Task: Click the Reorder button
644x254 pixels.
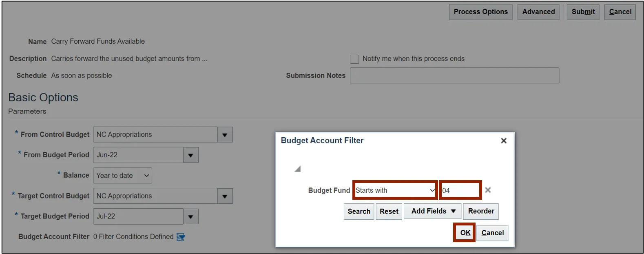Action: pos(481,211)
